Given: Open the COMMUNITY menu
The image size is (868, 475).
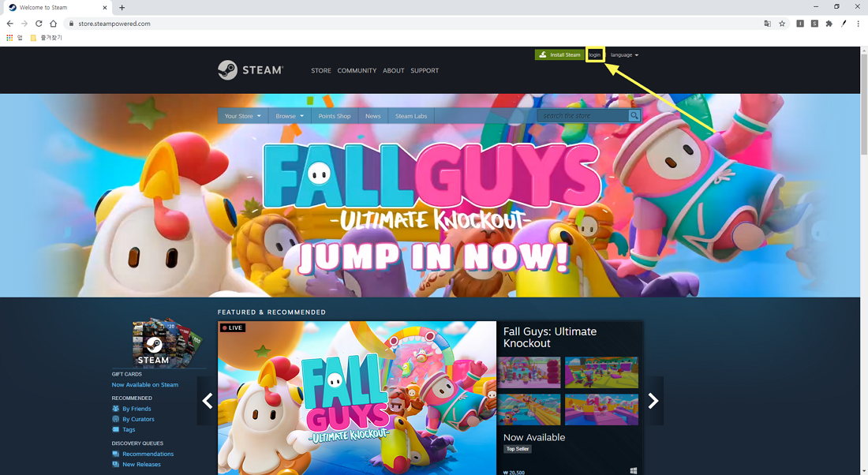Looking at the screenshot, I should pos(357,71).
